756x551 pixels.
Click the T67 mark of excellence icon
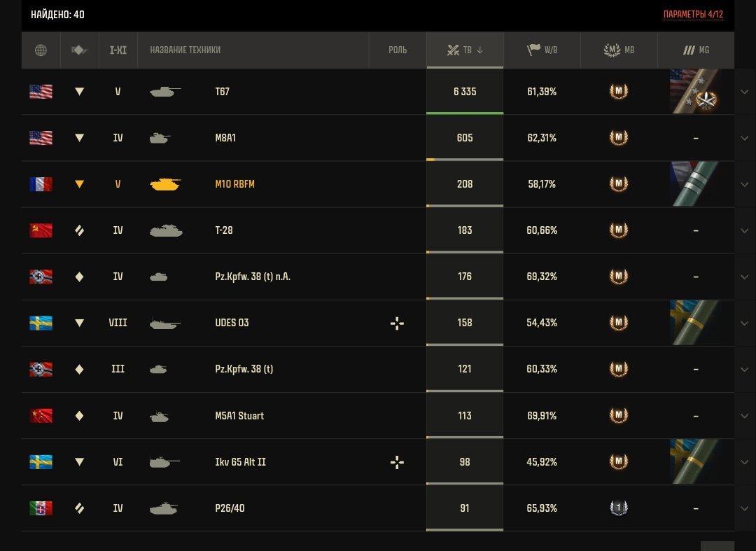tap(695, 92)
